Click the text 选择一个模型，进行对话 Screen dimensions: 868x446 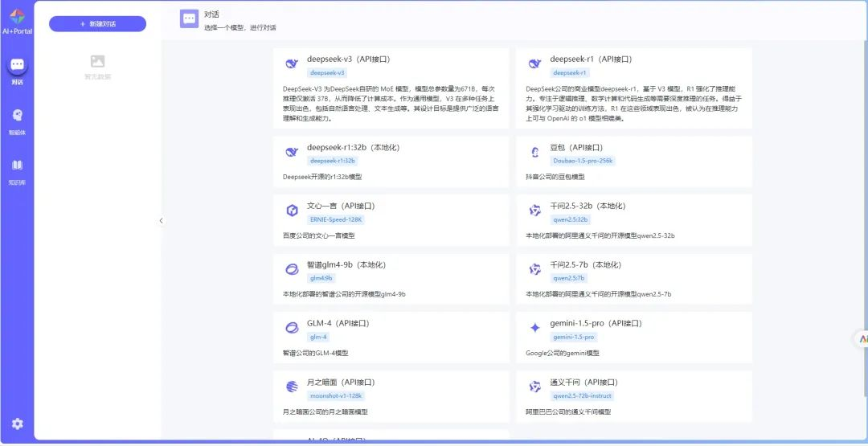tap(240, 27)
